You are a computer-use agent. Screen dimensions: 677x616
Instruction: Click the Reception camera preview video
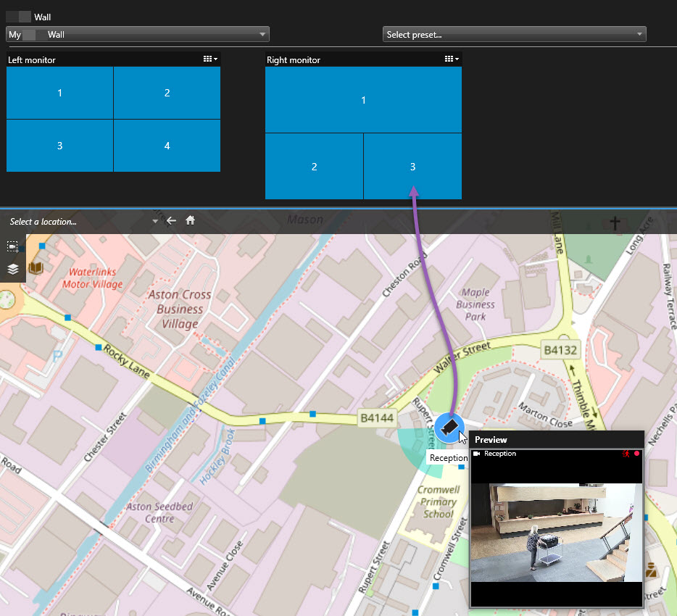pyautogui.click(x=556, y=533)
